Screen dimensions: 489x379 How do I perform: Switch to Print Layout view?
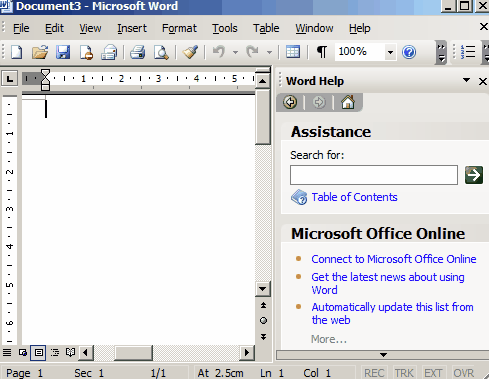tap(39, 353)
